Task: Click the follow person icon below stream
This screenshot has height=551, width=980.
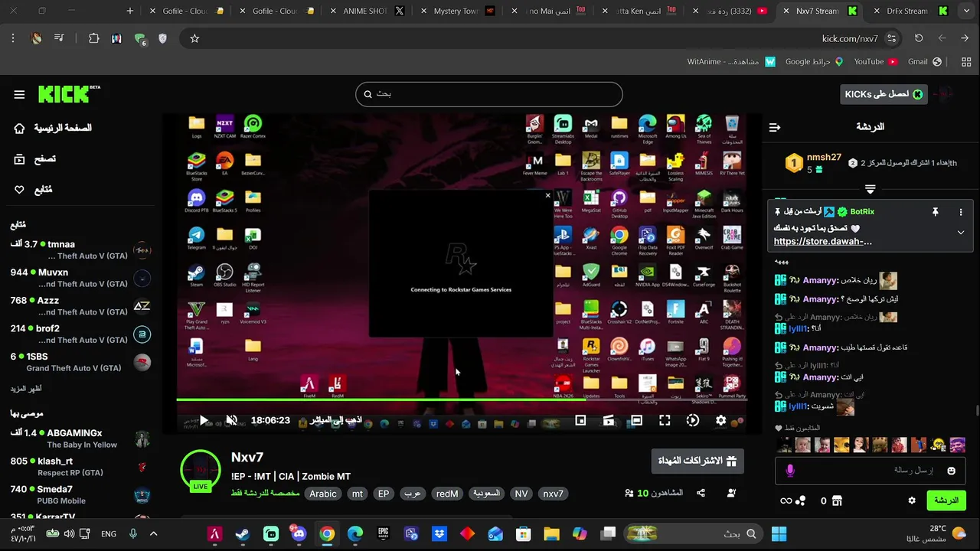Action: 731,494
